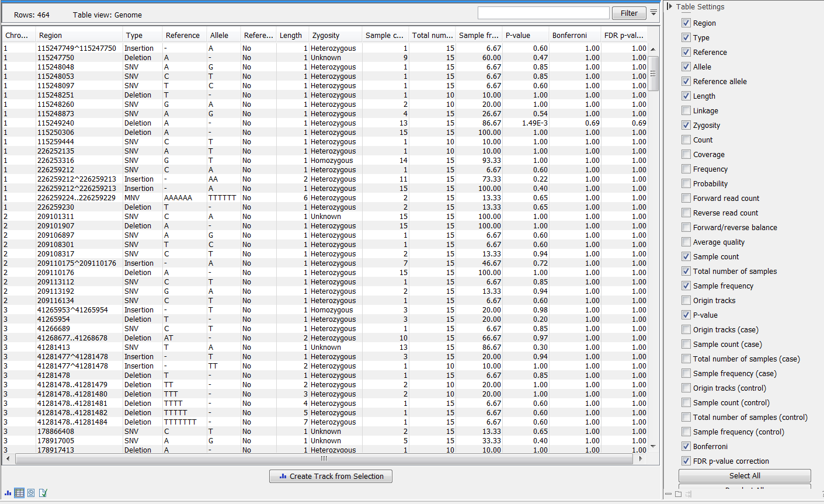Screen dimensions: 824x504
Task: Enable the Count column checkbox
Action: 686,140
